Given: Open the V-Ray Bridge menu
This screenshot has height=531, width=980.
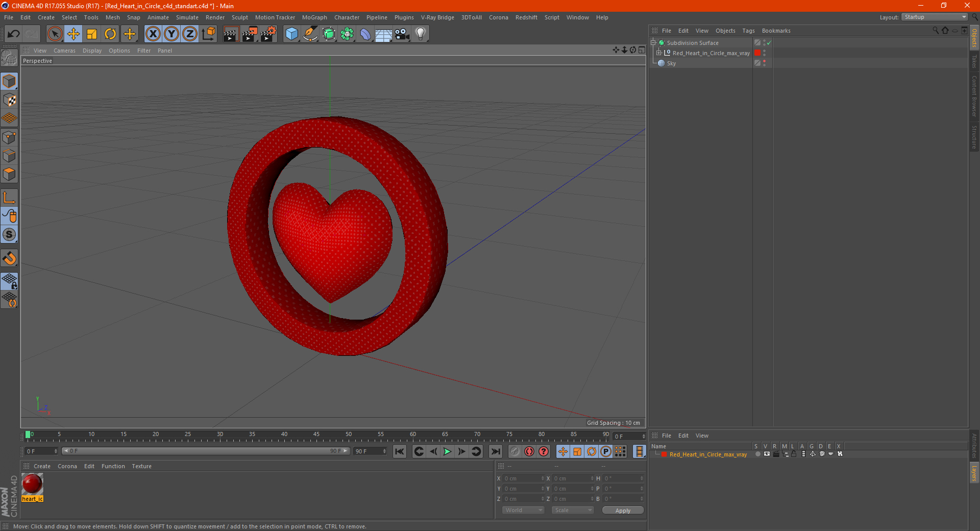Looking at the screenshot, I should (x=437, y=17).
